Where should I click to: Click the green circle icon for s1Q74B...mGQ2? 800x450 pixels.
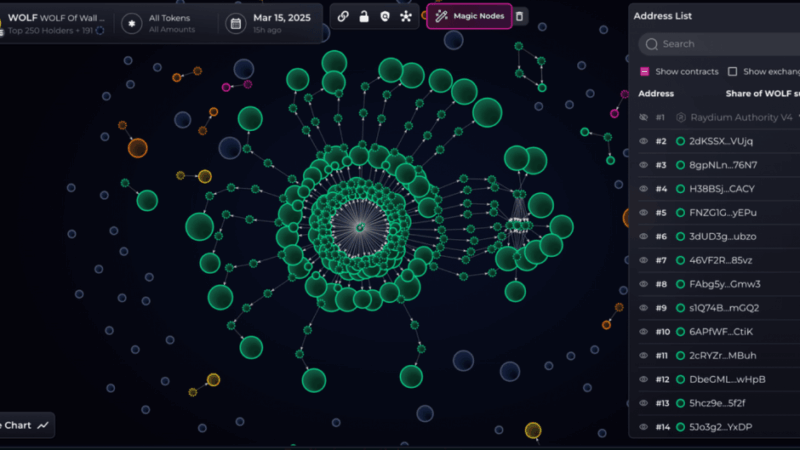(680, 308)
